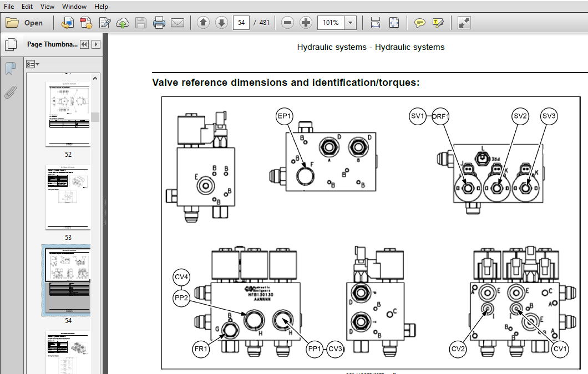588x374 pixels.
Task: Click the Save floppy disk icon
Action: click(x=141, y=23)
